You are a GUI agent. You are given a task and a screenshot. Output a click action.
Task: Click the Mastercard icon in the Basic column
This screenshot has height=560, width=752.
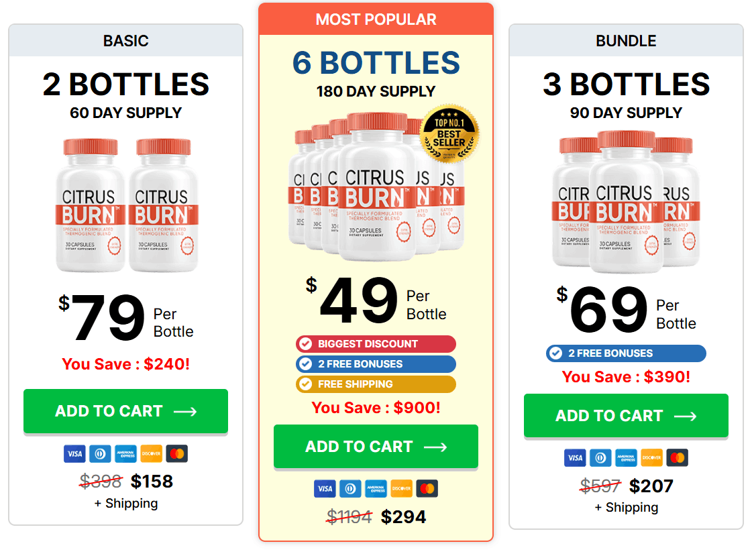tap(176, 453)
